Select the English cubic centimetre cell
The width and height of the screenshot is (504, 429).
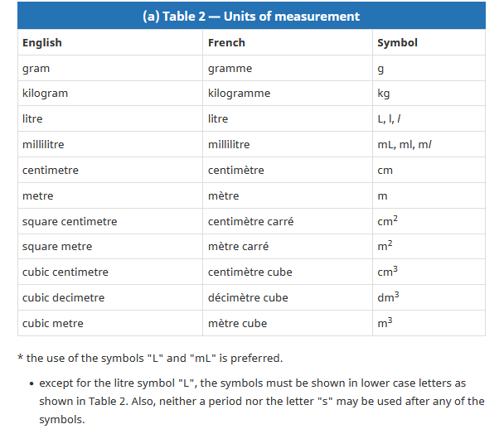65,272
